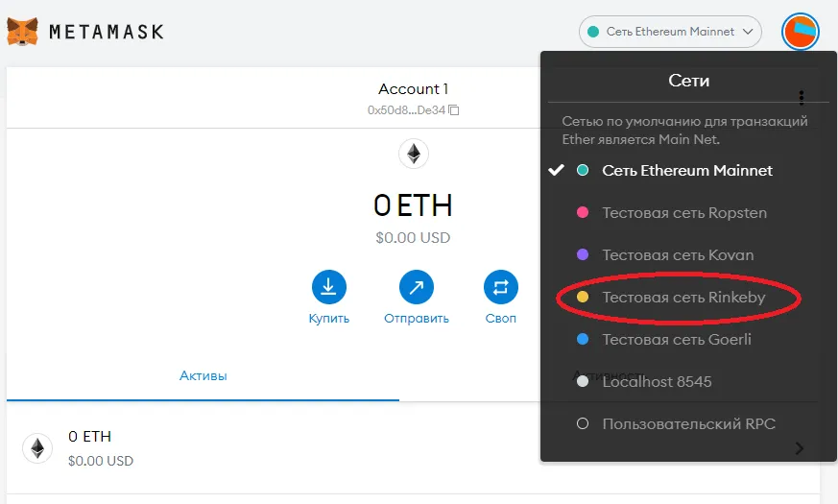Switch to the Активы tab

click(x=204, y=375)
